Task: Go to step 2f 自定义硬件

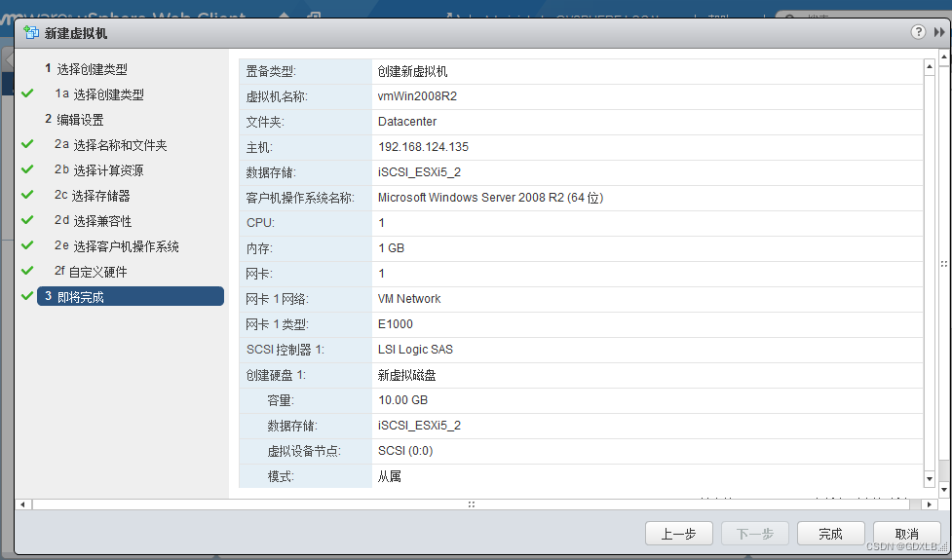Action: click(91, 272)
